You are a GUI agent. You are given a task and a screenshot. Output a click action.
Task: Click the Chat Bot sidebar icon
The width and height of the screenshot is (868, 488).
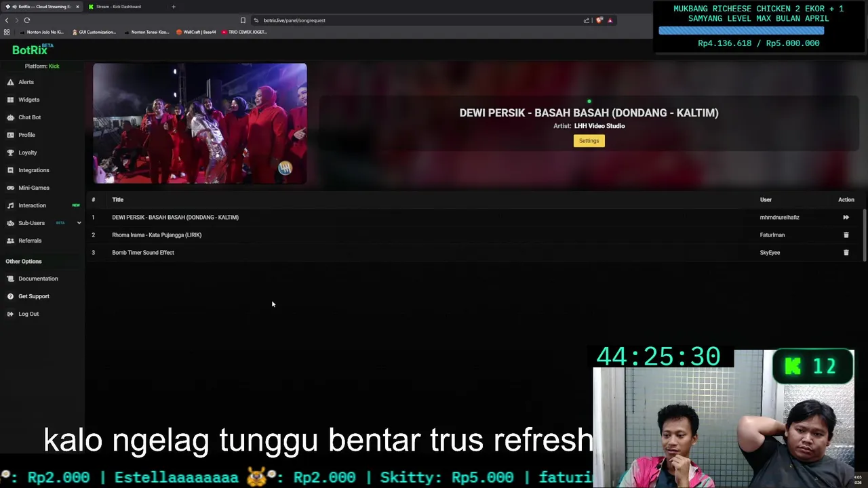(x=10, y=117)
